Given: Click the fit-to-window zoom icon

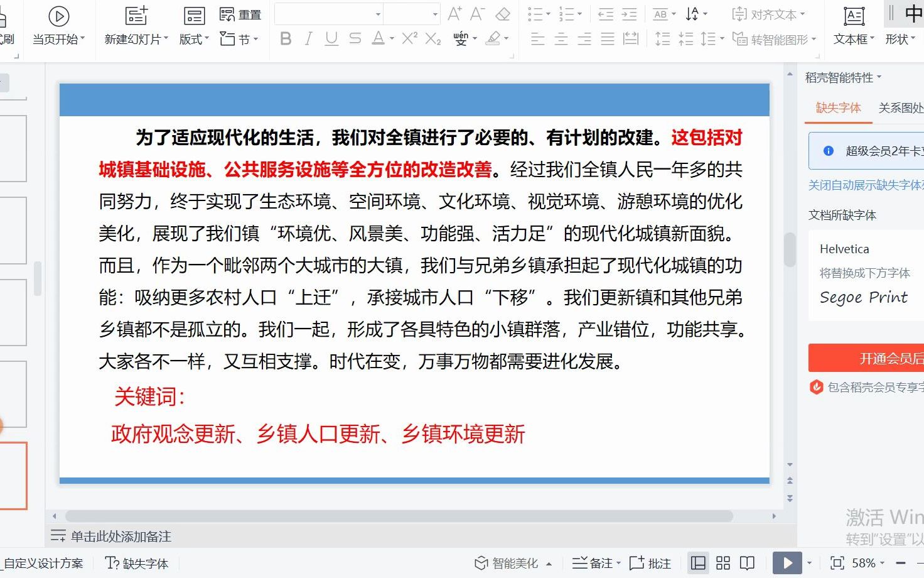Looking at the screenshot, I should (x=837, y=563).
